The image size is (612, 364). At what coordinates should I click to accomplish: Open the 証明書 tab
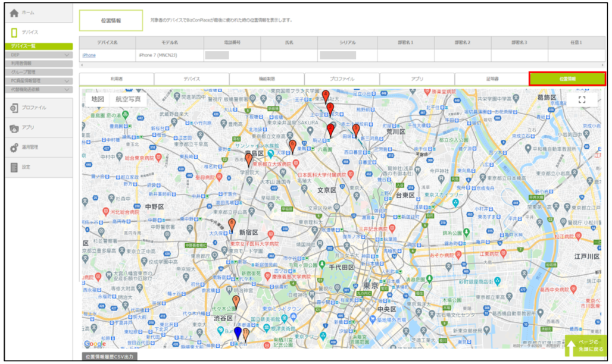pyautogui.click(x=492, y=79)
